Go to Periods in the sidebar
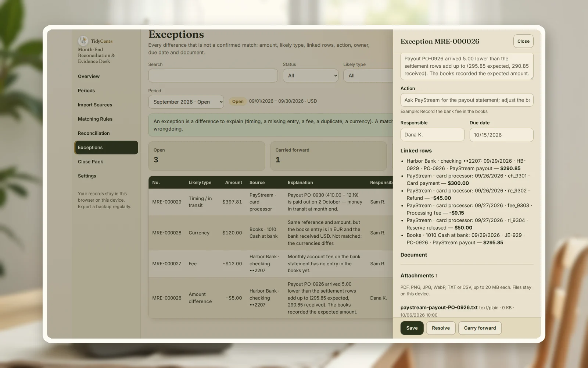Image resolution: width=588 pixels, height=368 pixels. click(106, 91)
